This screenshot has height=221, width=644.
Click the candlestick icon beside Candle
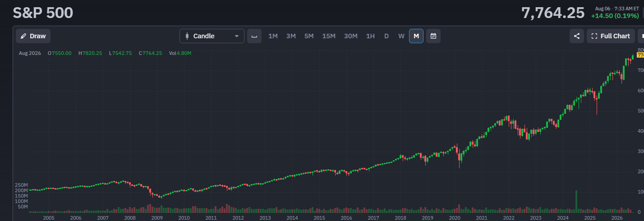pyautogui.click(x=187, y=36)
